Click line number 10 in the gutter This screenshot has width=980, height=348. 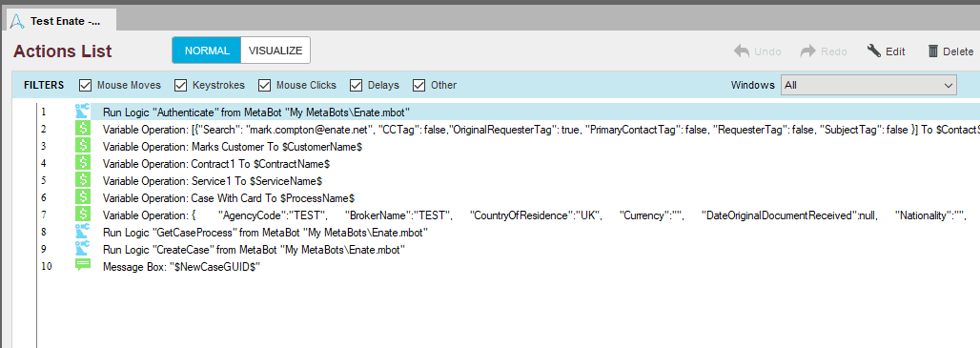coord(47,266)
